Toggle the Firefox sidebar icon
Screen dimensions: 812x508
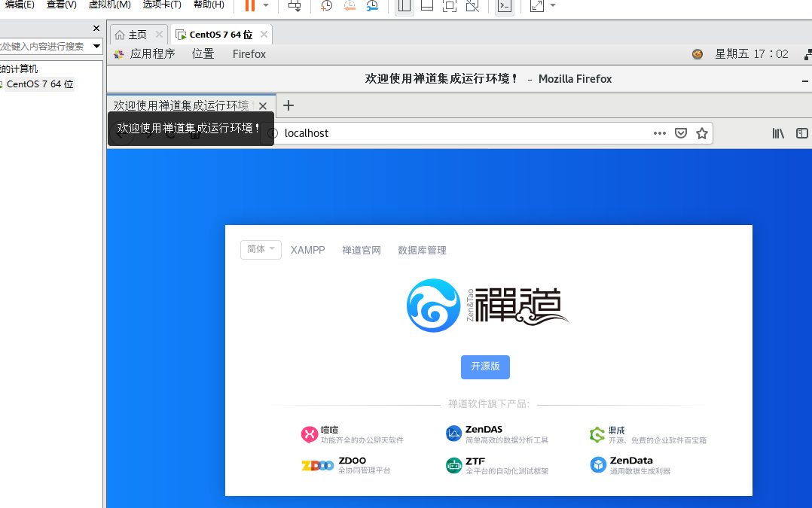[802, 133]
